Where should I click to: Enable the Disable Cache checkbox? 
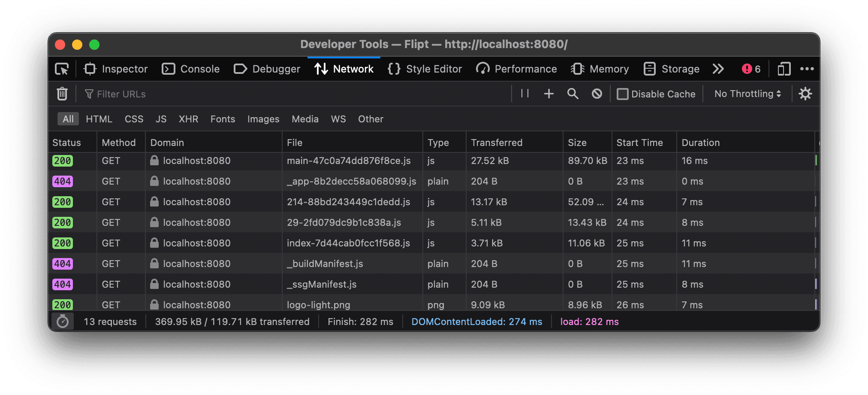click(x=623, y=94)
